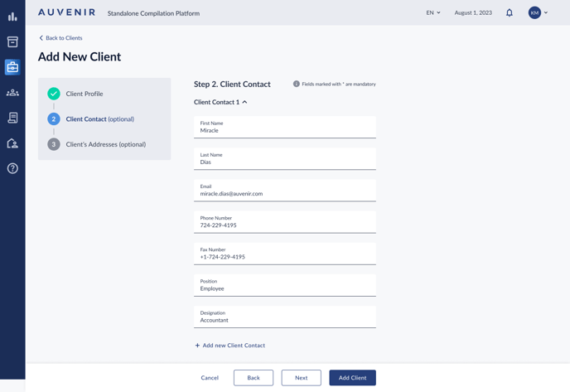Click the archive box sidebar icon
The image size is (570, 392).
click(x=12, y=41)
